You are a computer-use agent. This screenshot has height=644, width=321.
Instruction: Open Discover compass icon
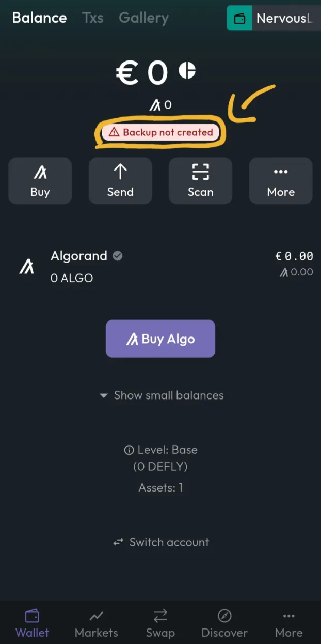pyautogui.click(x=224, y=616)
